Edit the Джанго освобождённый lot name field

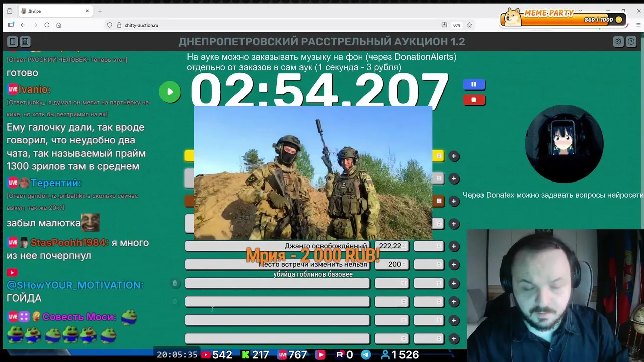(x=277, y=246)
